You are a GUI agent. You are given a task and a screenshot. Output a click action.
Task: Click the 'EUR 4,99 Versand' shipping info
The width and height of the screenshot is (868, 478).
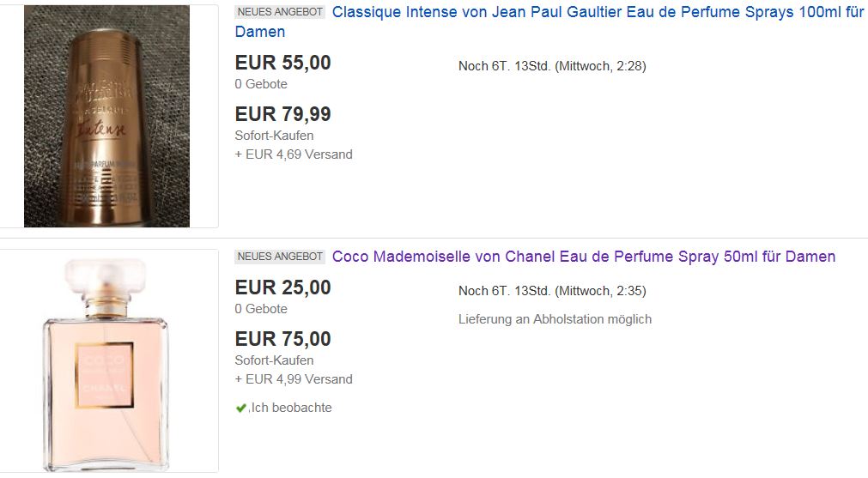[294, 379]
